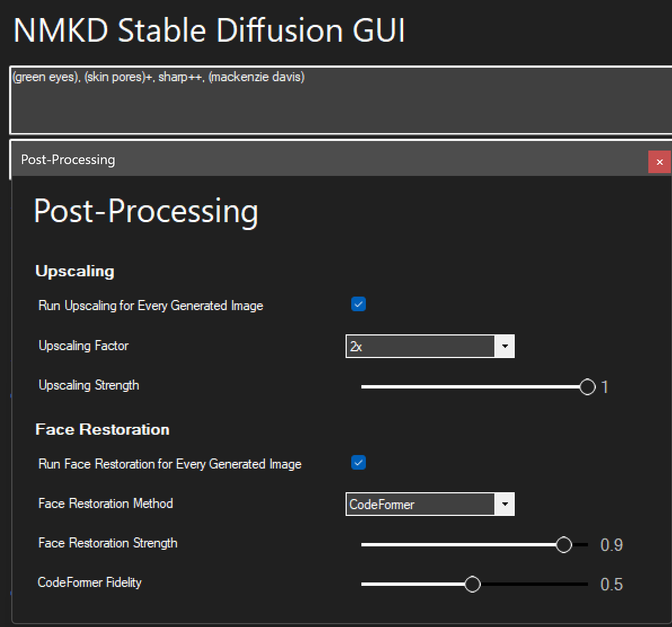This screenshot has height=627, width=672.
Task: Uncheck Run Upscaling for Every Generated Image
Action: 359,304
